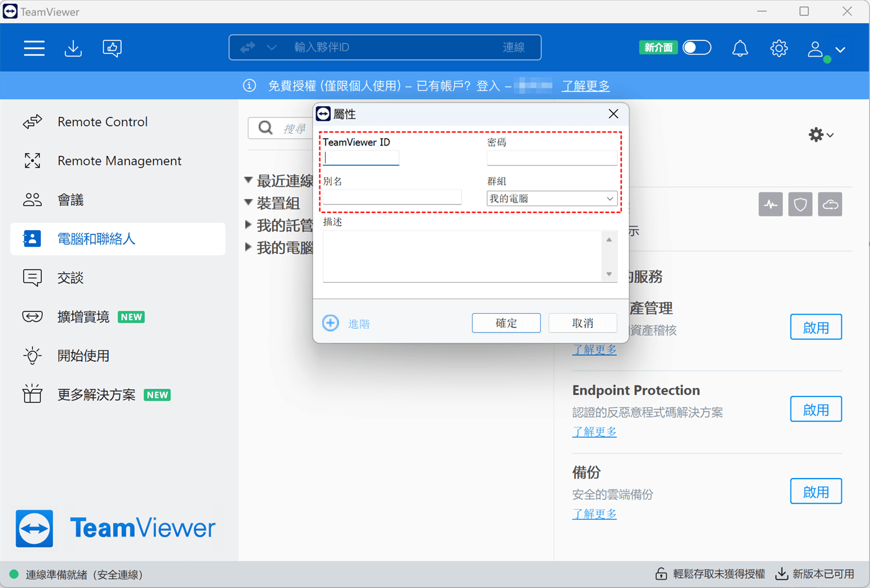Click the search magnifier icon
The image size is (870, 588).
[265, 127]
